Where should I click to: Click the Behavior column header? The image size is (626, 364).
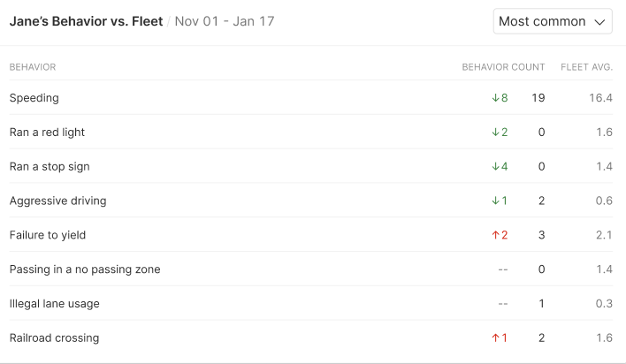[x=33, y=67]
